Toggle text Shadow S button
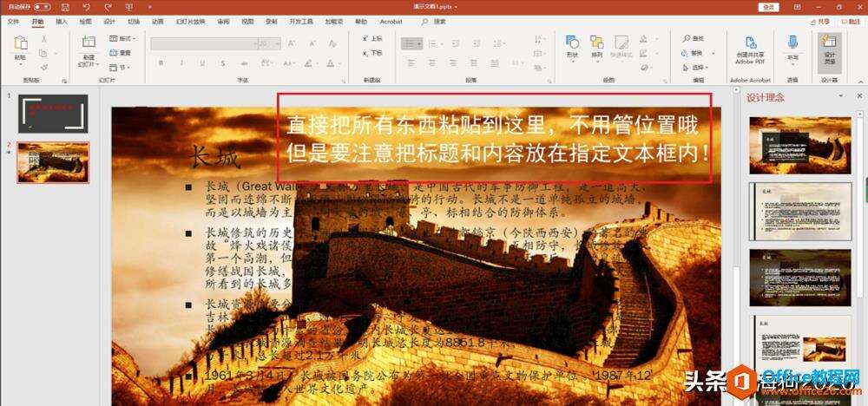868x406 pixels. pos(223,63)
